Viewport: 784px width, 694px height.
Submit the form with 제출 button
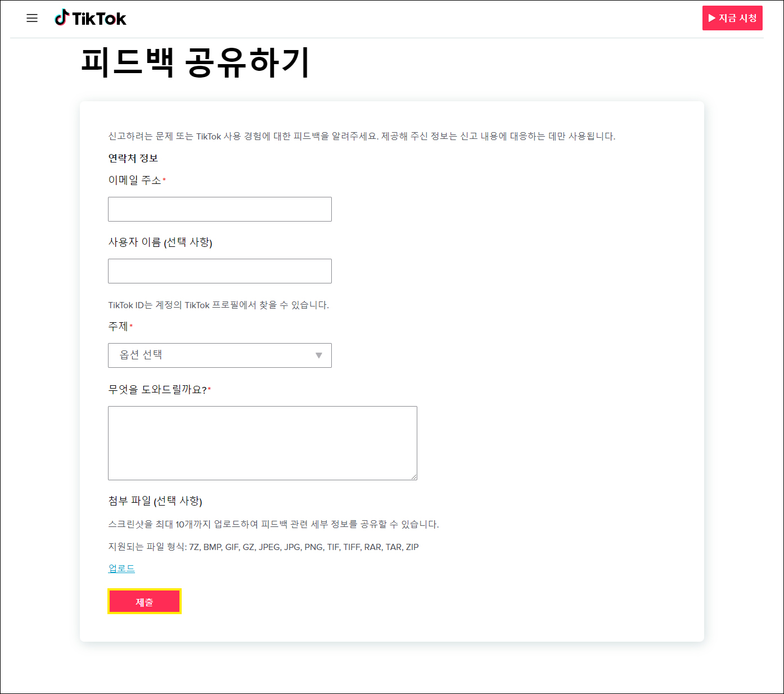click(x=145, y=602)
